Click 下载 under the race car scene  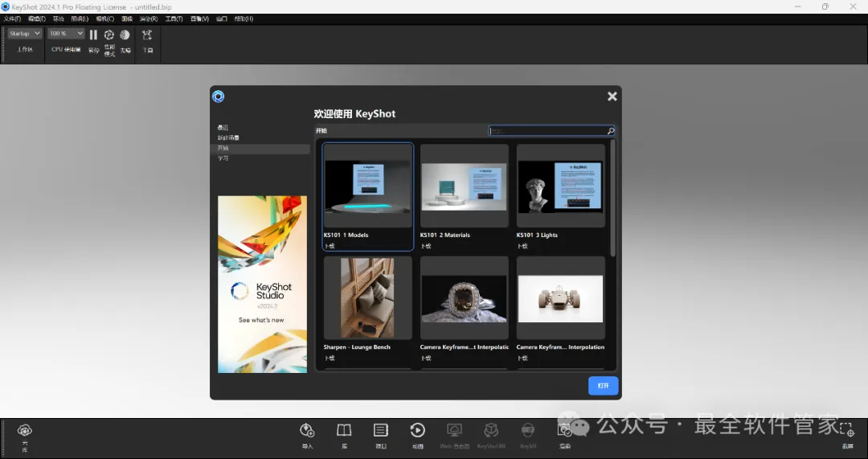(x=522, y=359)
